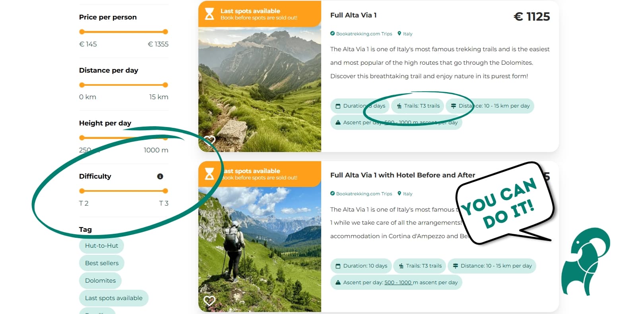The width and height of the screenshot is (644, 314).
Task: Click the Difficulty info icon
Action: (160, 176)
